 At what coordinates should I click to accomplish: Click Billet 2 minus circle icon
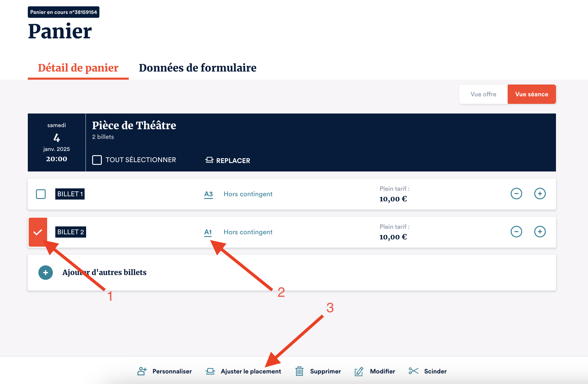[x=516, y=232]
